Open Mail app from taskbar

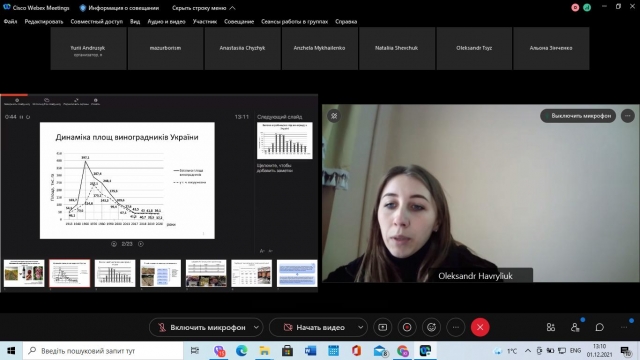[x=380, y=351]
